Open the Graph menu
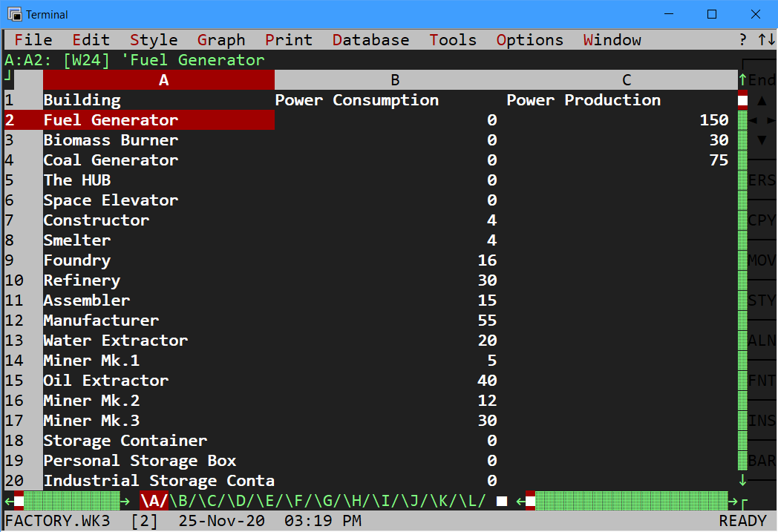This screenshot has height=532, width=778. pos(221,39)
